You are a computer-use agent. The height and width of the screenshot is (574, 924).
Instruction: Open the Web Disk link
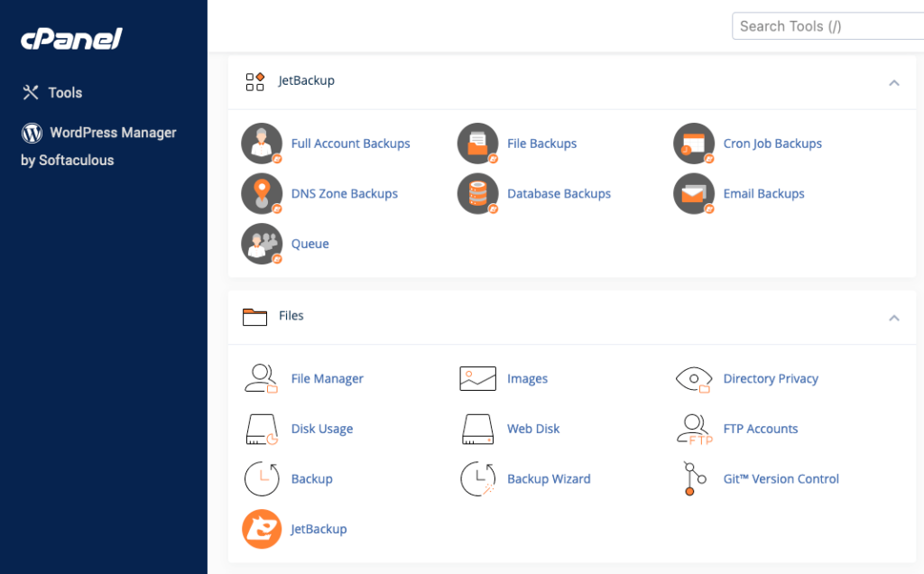[x=533, y=429]
